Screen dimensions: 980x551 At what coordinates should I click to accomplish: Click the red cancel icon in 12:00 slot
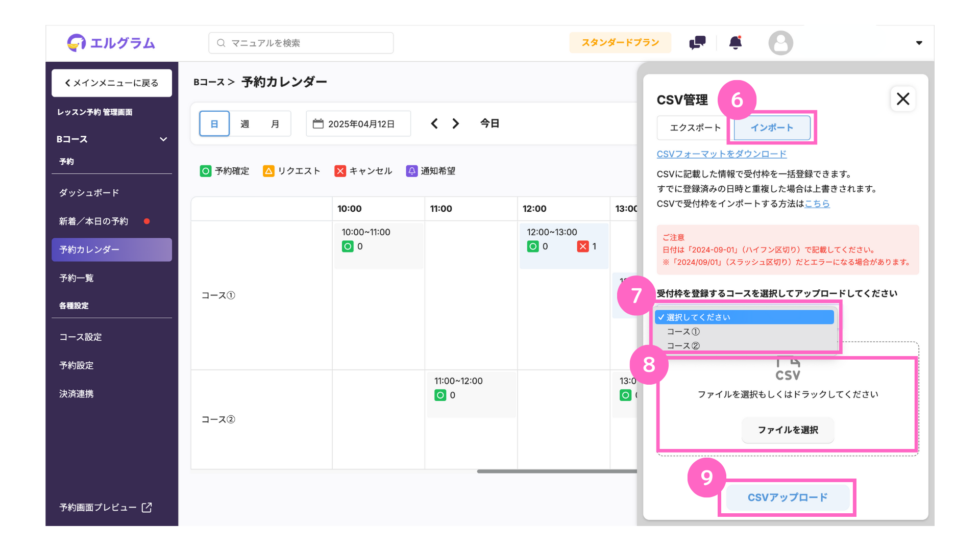[583, 246]
